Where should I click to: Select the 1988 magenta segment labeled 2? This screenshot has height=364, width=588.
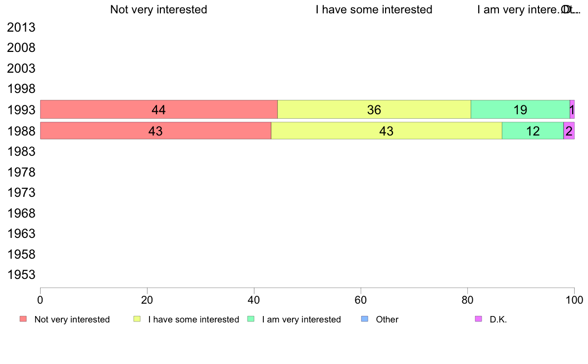point(569,131)
